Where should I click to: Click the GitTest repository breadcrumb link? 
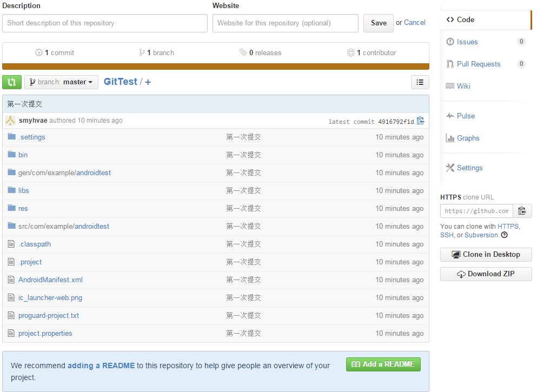[x=121, y=82]
